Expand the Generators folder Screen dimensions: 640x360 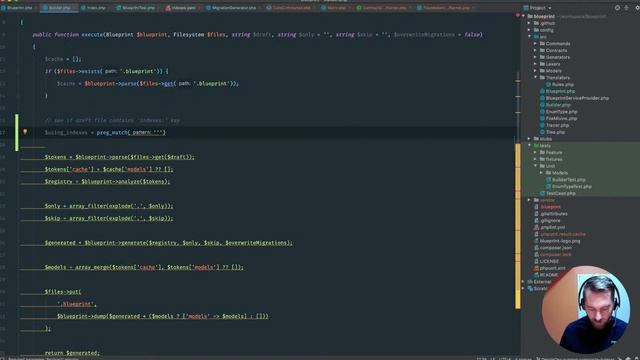coord(536,57)
